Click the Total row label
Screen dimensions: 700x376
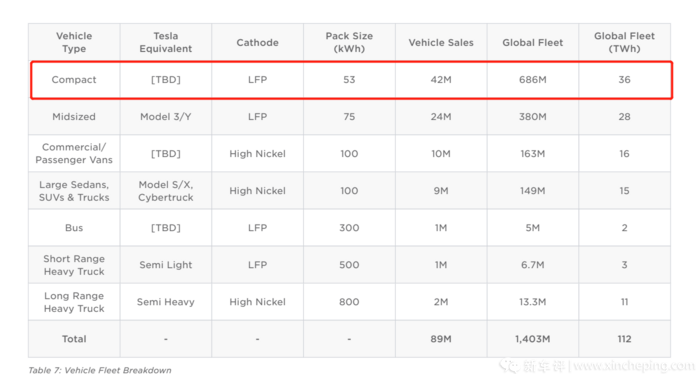pos(74,339)
